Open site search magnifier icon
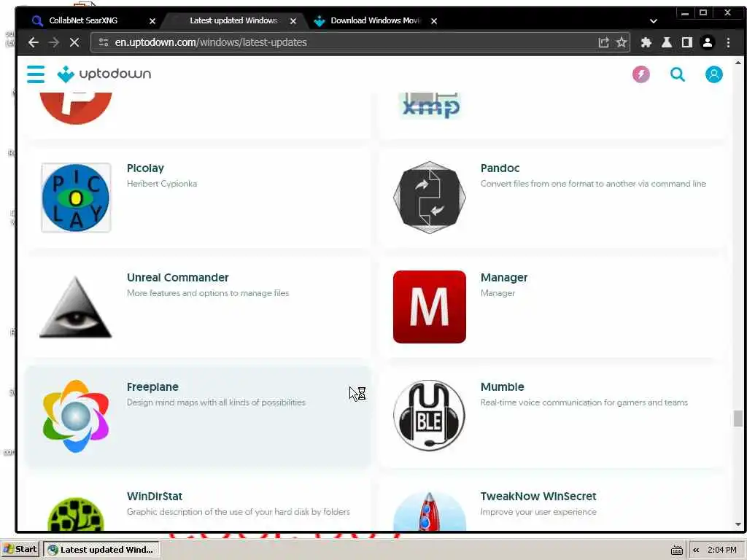747x560 pixels. coord(678,74)
